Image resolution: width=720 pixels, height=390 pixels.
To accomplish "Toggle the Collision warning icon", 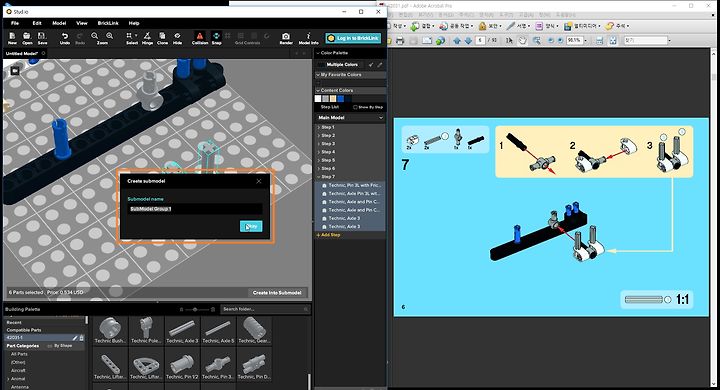I will [x=200, y=36].
